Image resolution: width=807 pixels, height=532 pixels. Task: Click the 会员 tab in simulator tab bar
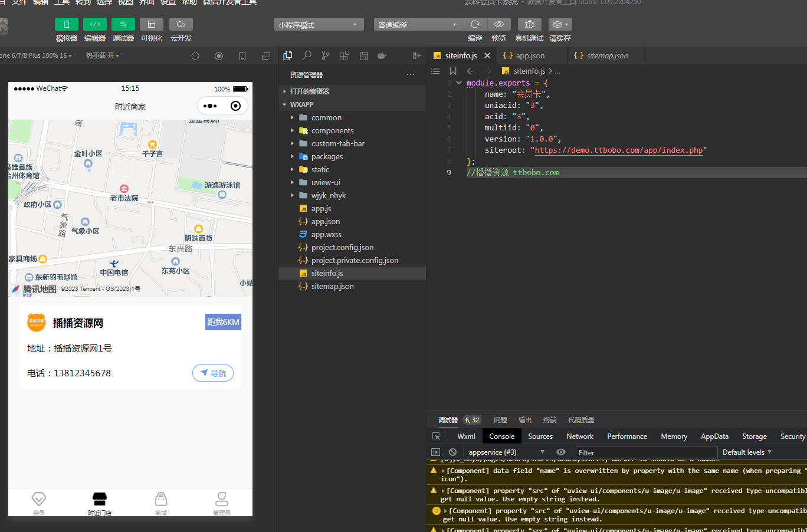39,503
